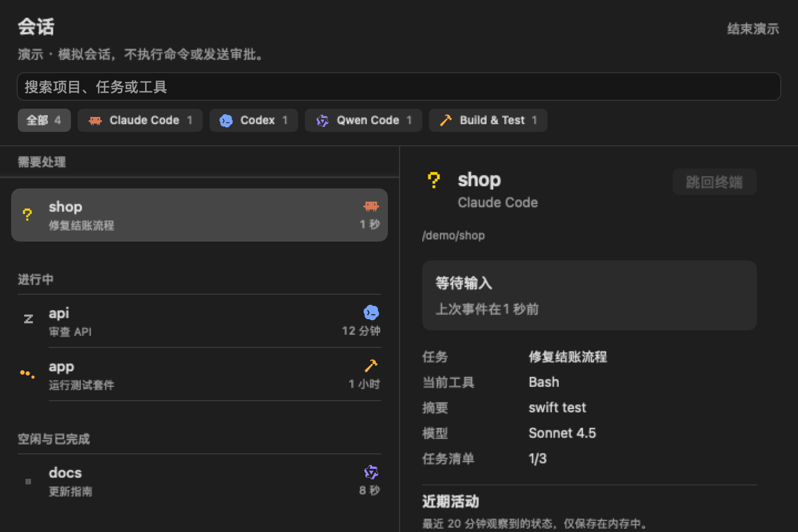Click the 更新指南 subtitle in docs row

(70, 492)
